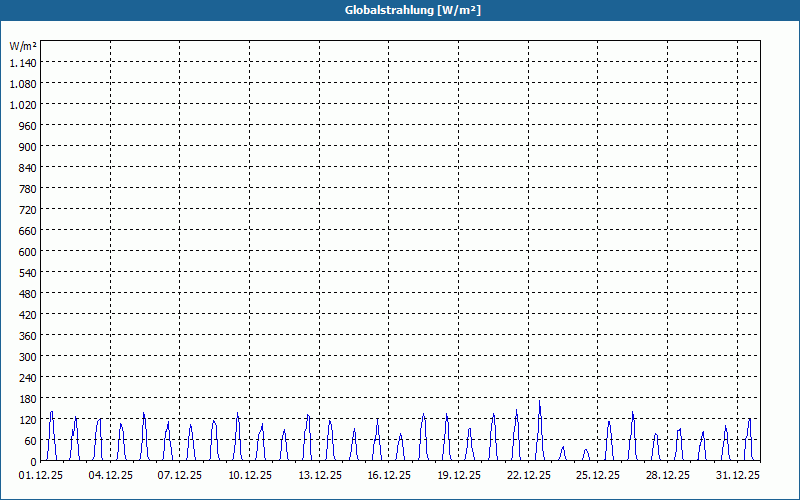The width and height of the screenshot is (800, 500).
Task: Click the 31.12.25 date label
Action: coord(737,476)
